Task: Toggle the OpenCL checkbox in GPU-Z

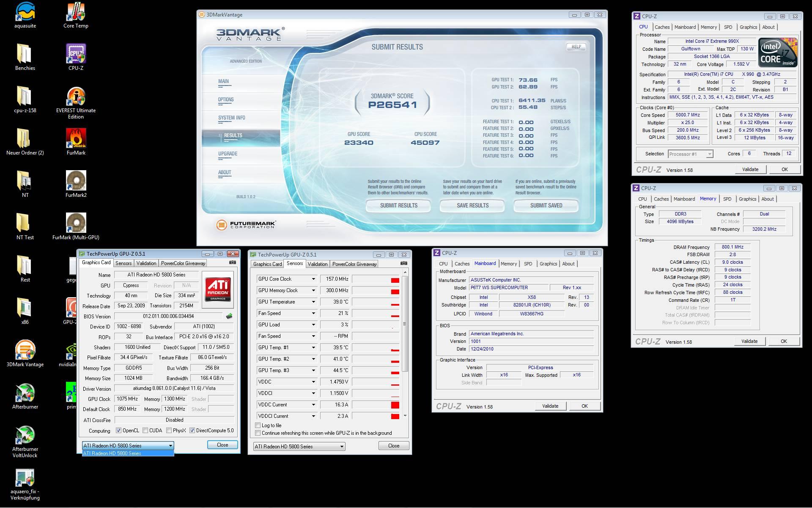Action: click(x=118, y=431)
